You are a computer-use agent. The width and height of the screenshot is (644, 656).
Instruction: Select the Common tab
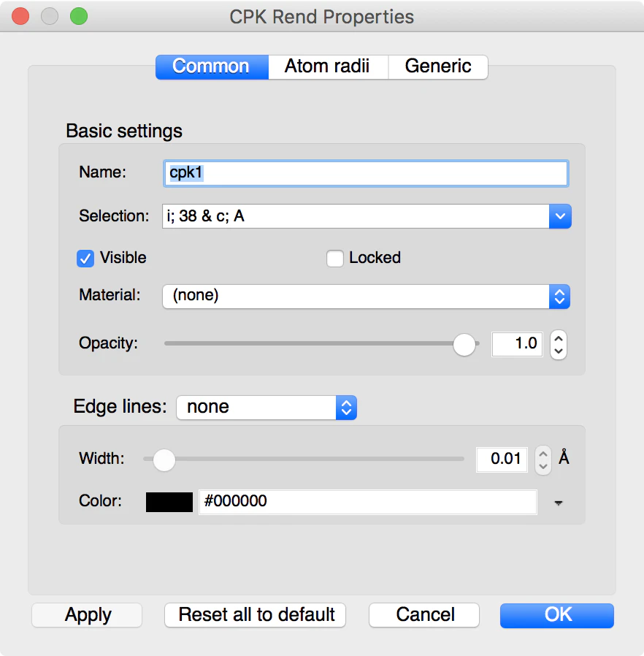pos(212,66)
